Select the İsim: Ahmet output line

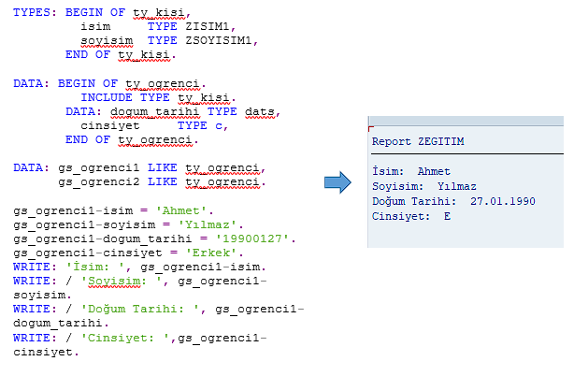coord(410,171)
